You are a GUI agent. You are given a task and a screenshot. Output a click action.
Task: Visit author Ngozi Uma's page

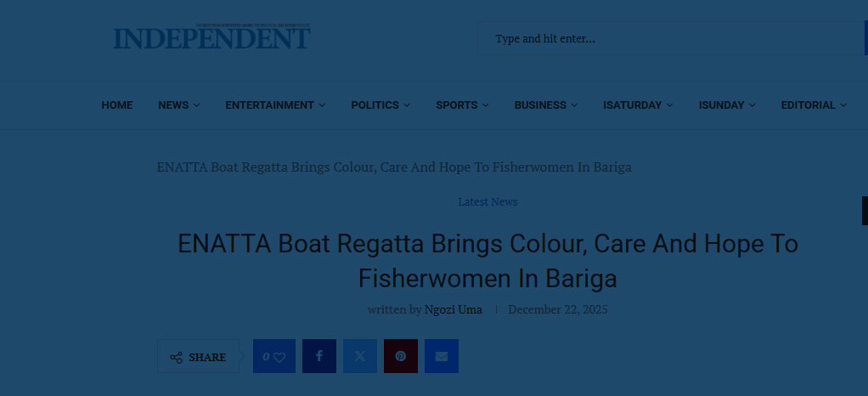tap(453, 309)
